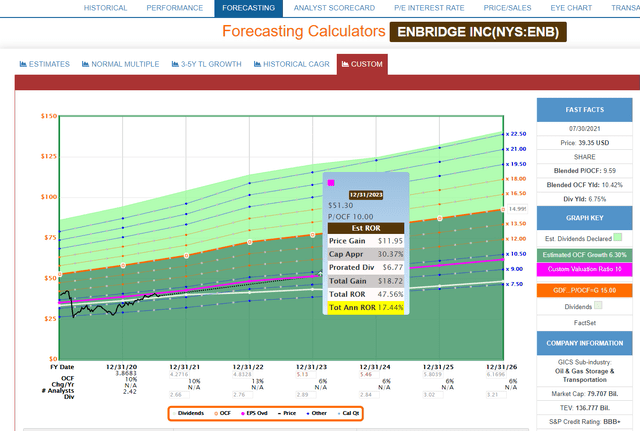Switch to the Performance tab

(x=175, y=8)
